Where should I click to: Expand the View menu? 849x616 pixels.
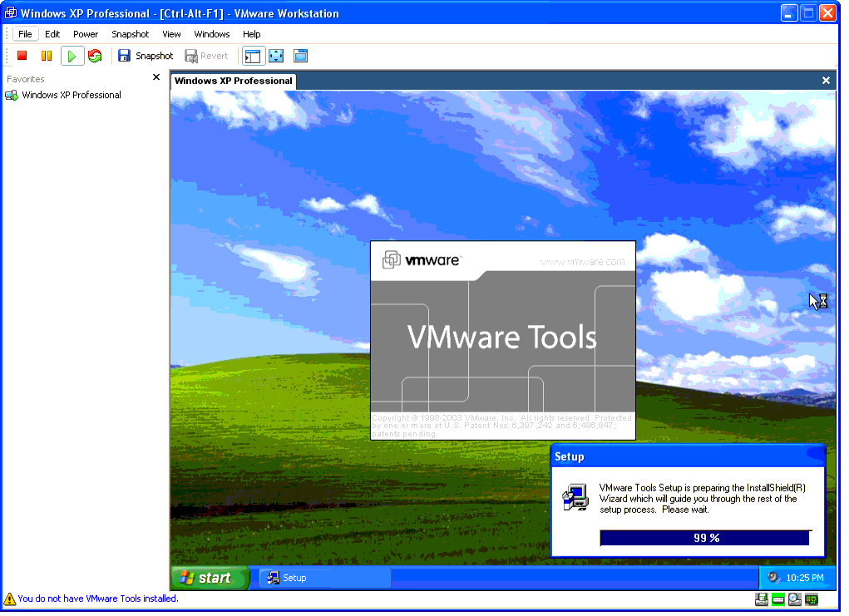(x=171, y=34)
